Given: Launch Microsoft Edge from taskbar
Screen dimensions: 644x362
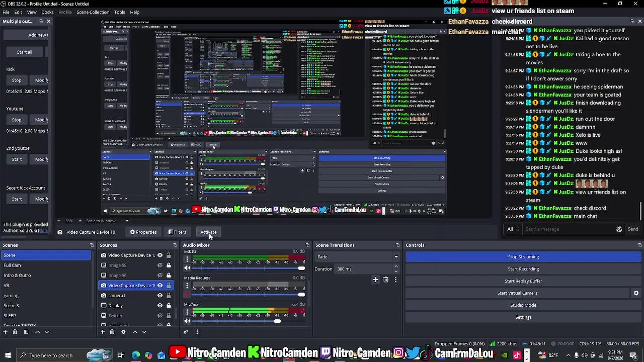Looking at the screenshot, I should 136,355.
